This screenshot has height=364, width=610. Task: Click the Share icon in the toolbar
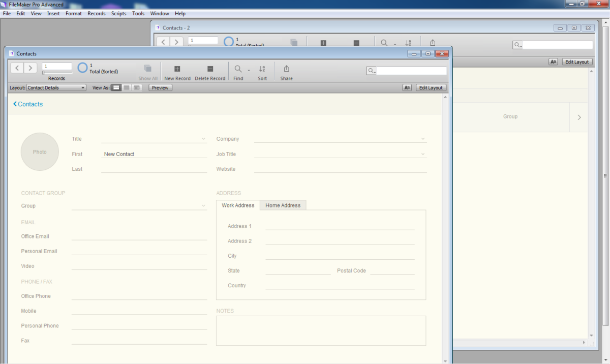pyautogui.click(x=286, y=69)
